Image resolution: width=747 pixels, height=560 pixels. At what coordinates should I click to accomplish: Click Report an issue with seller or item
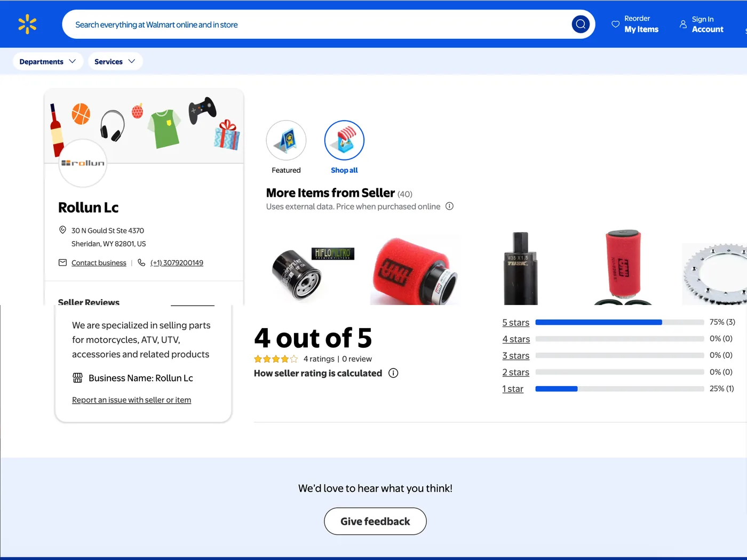tap(131, 400)
